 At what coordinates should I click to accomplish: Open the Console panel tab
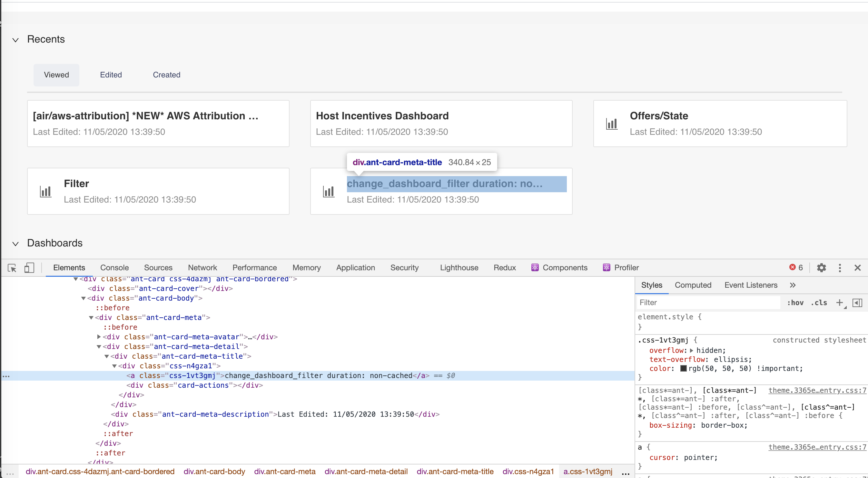(x=114, y=268)
